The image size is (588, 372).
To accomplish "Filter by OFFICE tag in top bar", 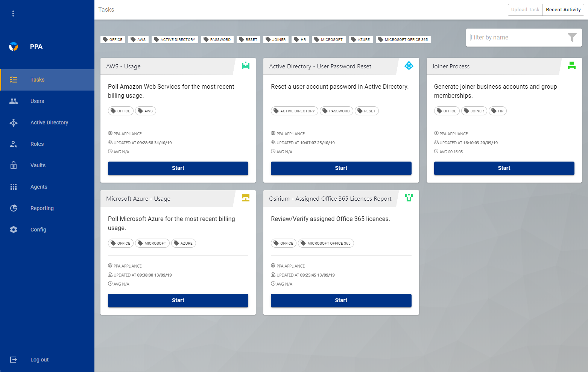I will 113,39.
